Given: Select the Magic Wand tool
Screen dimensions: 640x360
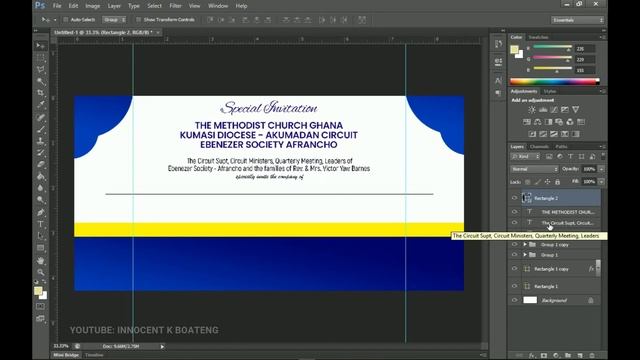Looking at the screenshot, I should tap(40, 81).
